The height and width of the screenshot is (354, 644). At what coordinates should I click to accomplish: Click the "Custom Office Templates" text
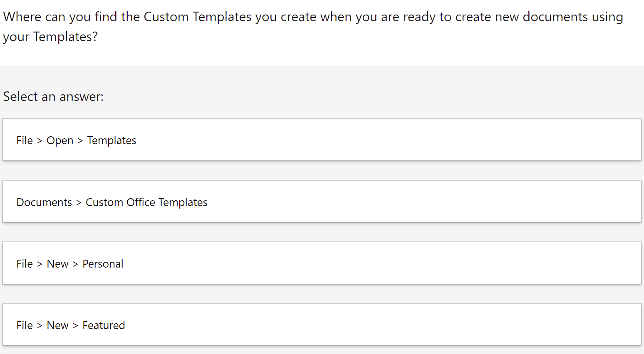point(146,202)
